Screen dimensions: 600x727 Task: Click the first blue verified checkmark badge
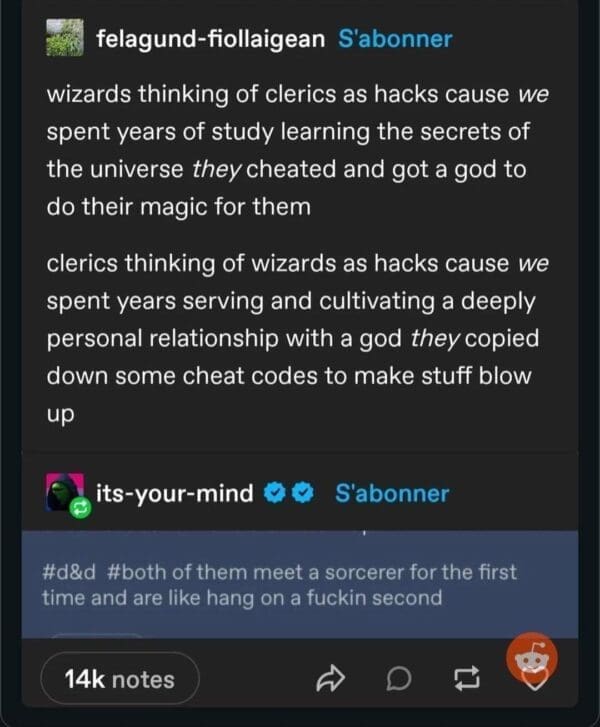click(275, 494)
